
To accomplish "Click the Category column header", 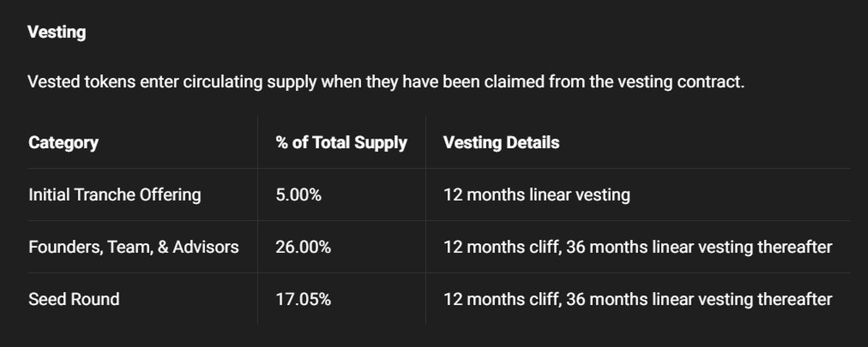I will [64, 142].
